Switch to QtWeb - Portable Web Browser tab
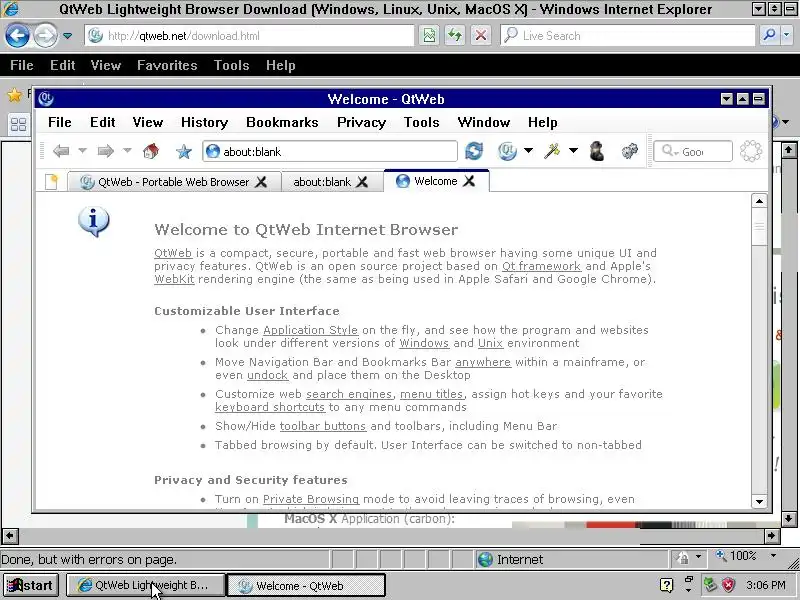Image resolution: width=800 pixels, height=600 pixels. point(173,182)
